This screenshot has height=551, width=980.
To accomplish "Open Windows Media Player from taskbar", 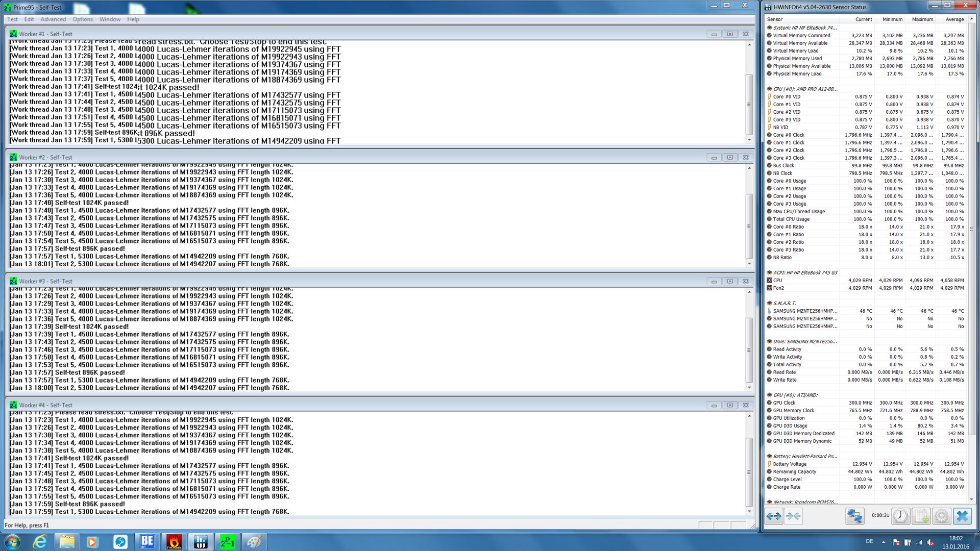I will (x=92, y=541).
